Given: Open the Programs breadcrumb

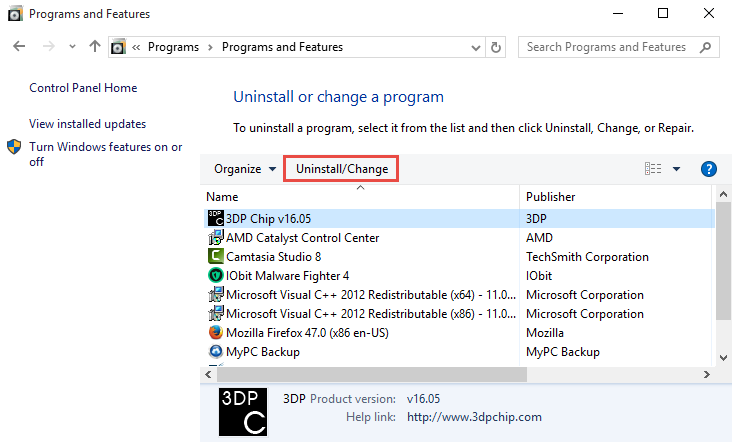Looking at the screenshot, I should 173,47.
